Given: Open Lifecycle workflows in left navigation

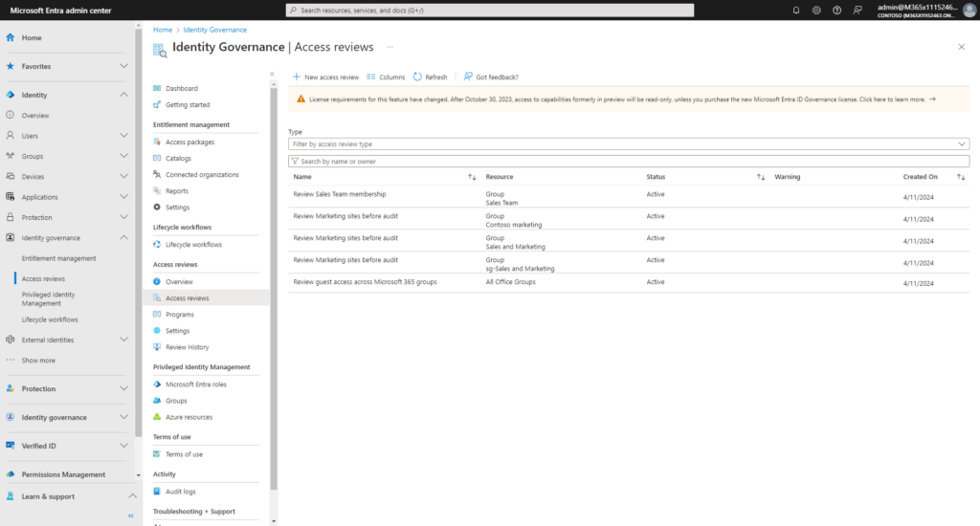Looking at the screenshot, I should 50,319.
